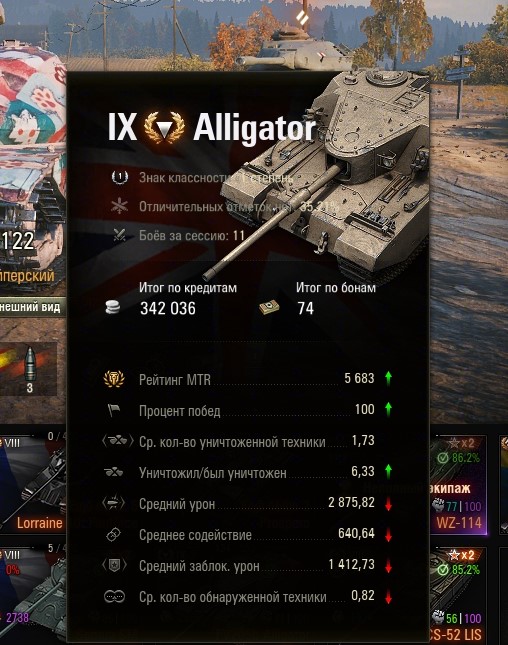Click the mastery badge class 1 icon
Viewport: 508px width, 645px height.
tap(120, 177)
